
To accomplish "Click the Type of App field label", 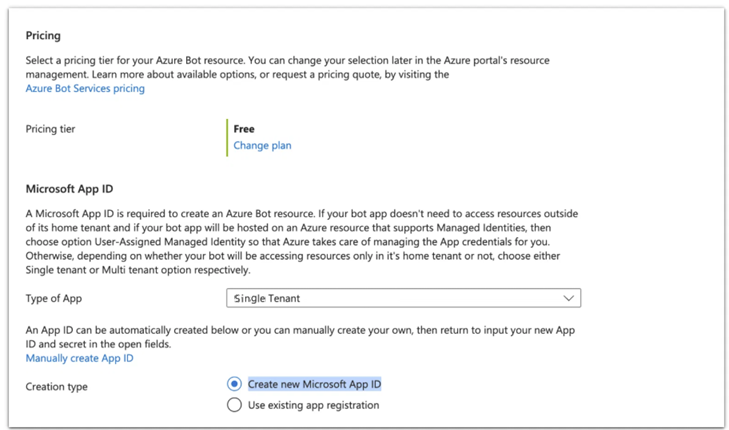I will coord(53,298).
